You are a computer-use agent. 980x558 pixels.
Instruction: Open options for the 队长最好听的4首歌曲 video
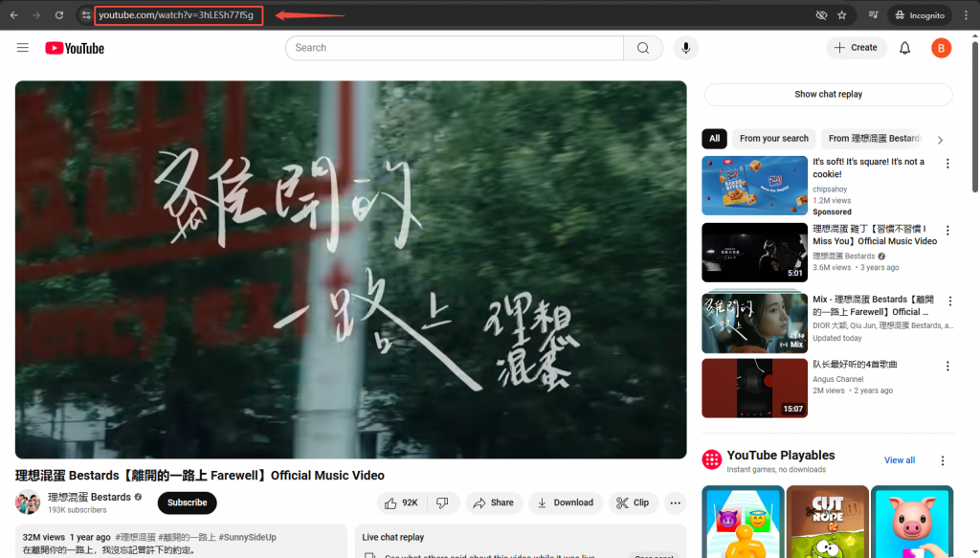[947, 367]
